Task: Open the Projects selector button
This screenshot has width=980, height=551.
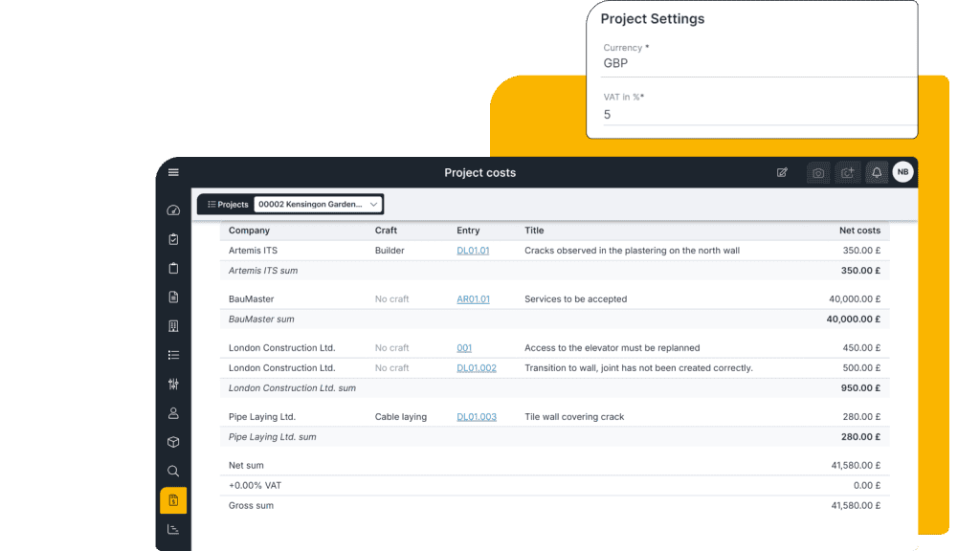Action: (227, 204)
